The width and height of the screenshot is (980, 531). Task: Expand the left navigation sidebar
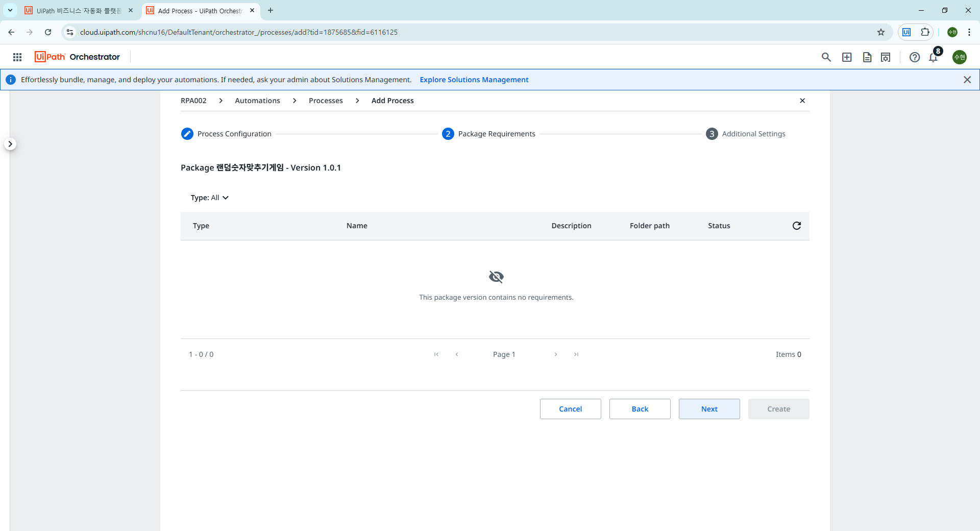(10, 144)
